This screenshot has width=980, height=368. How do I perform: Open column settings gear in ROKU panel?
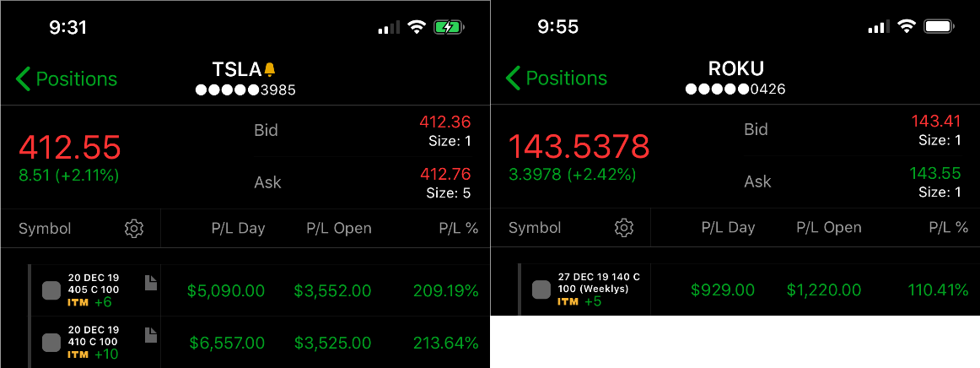624,228
